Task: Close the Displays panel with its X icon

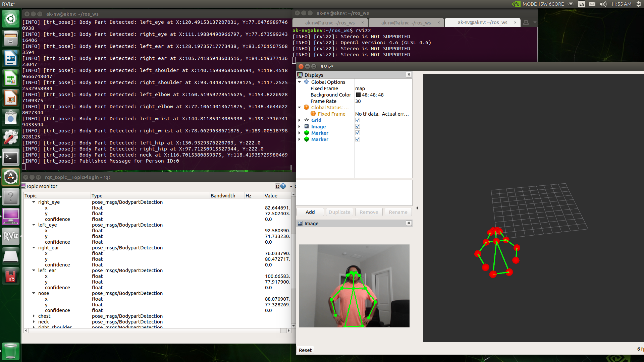Action: (409, 74)
